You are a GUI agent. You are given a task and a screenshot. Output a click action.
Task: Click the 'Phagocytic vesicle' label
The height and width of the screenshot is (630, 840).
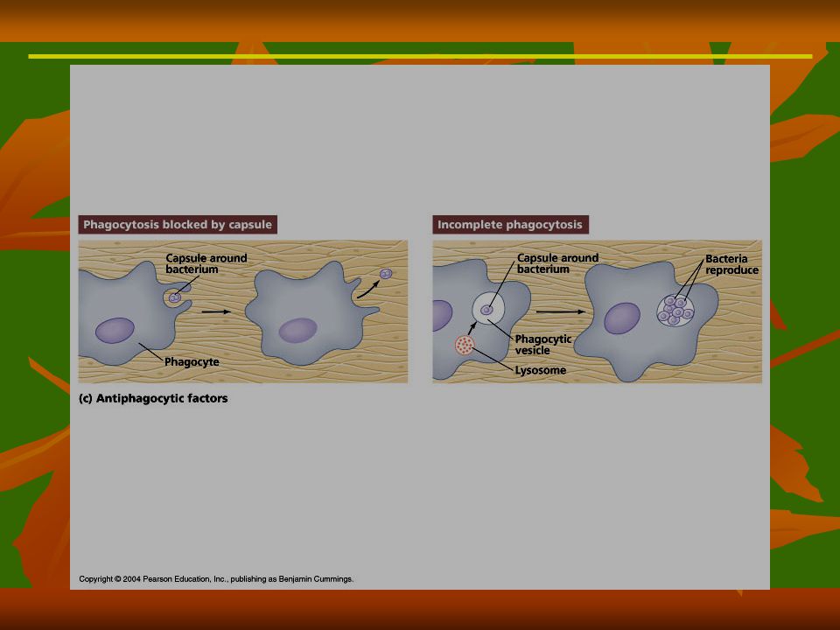[x=542, y=345]
